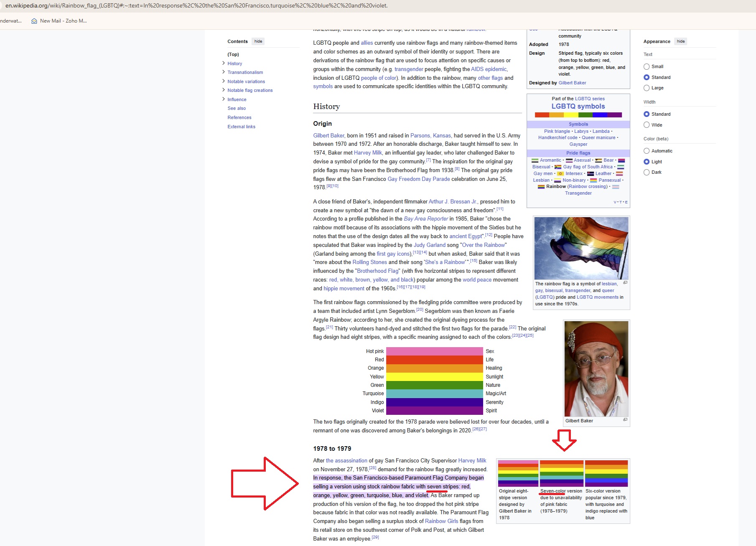Open the rainbow flag photograph thumbnail
Screen dimensions: 756x546
click(x=581, y=248)
